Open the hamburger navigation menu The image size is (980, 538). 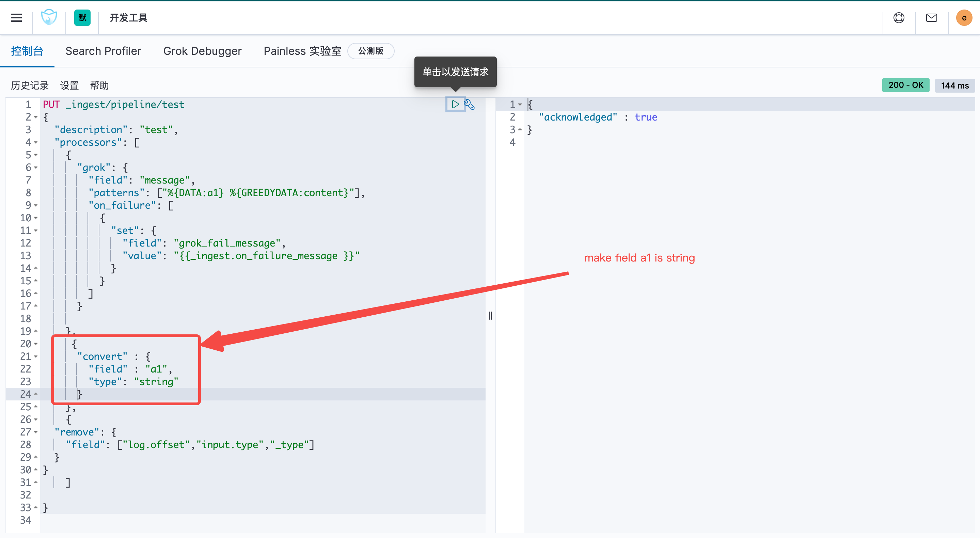16,17
